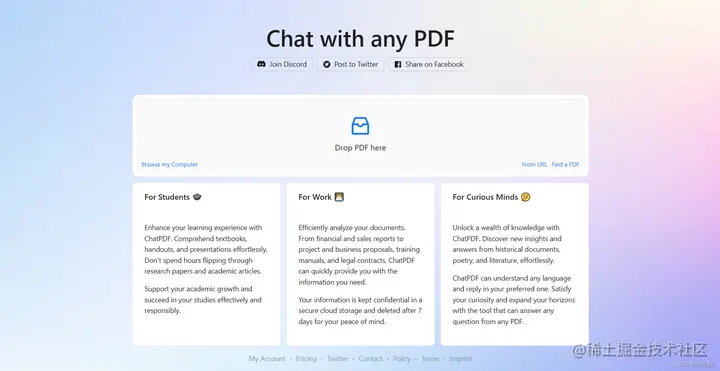720x371 pixels.
Task: Click the thinking emoji by For Curious Minds
Action: [x=526, y=197]
